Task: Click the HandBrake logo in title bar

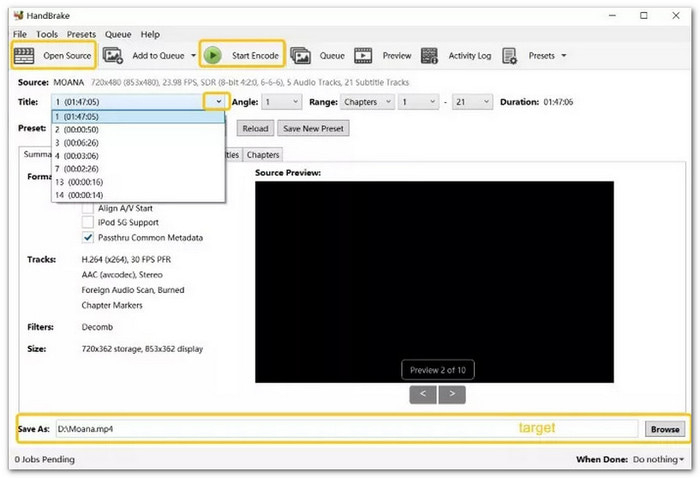Action: pyautogui.click(x=18, y=16)
